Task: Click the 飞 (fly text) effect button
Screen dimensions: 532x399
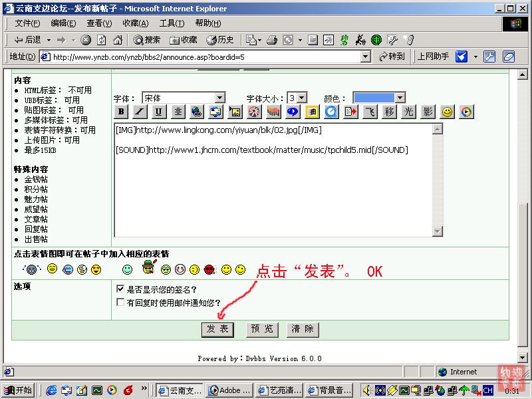Action: click(x=370, y=112)
